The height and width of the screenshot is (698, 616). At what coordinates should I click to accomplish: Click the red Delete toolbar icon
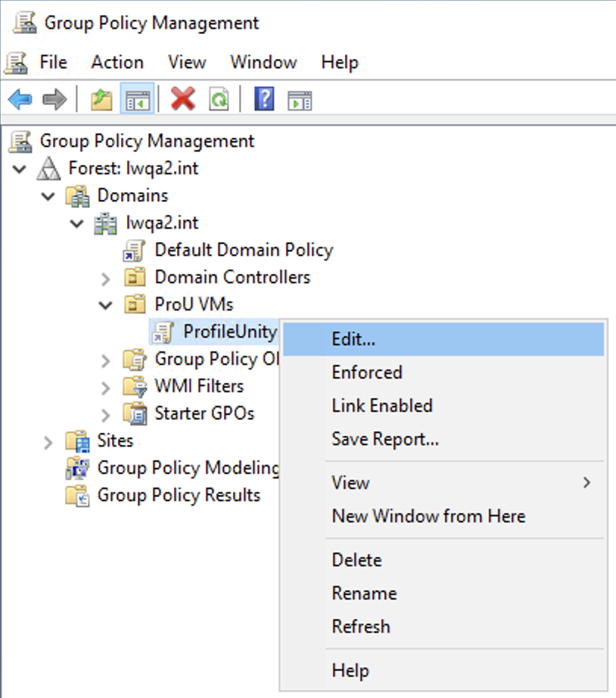182,99
